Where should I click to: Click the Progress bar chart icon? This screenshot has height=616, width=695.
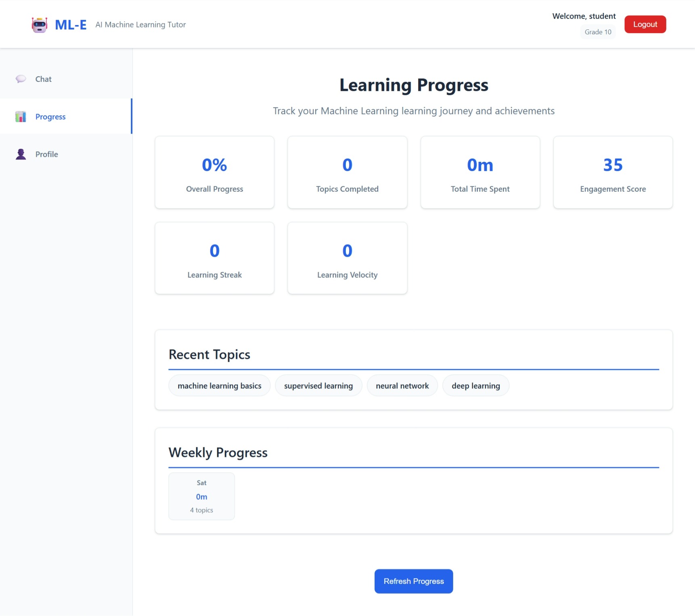[21, 117]
